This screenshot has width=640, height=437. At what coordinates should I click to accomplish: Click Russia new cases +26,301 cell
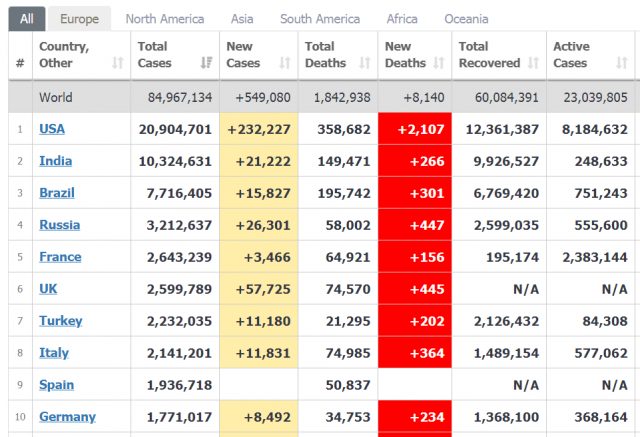(x=259, y=225)
